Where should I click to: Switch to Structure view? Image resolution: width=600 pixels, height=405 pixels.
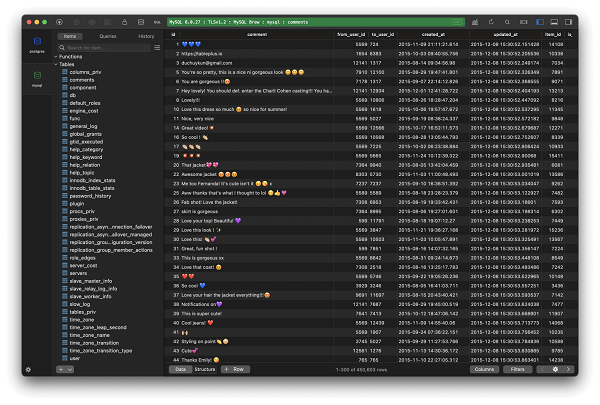[205, 369]
